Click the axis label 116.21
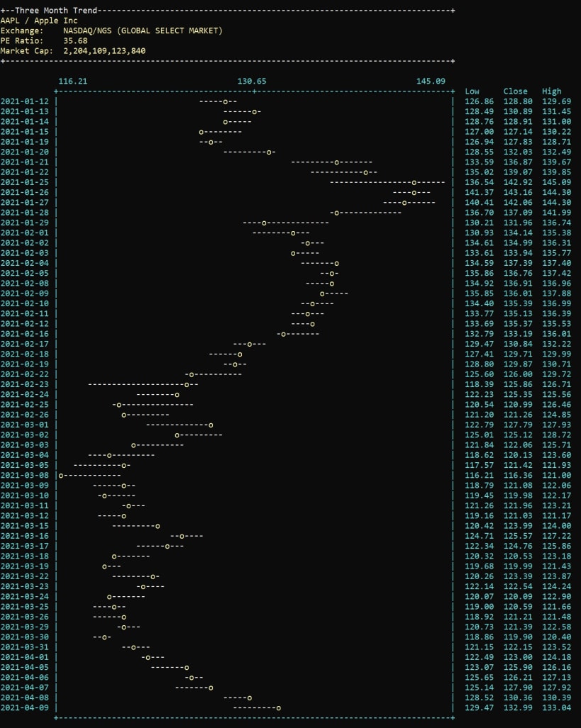The image size is (581, 728). [72, 82]
